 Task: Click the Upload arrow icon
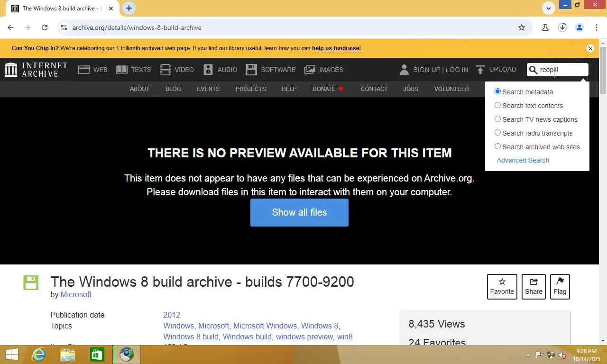pos(480,70)
